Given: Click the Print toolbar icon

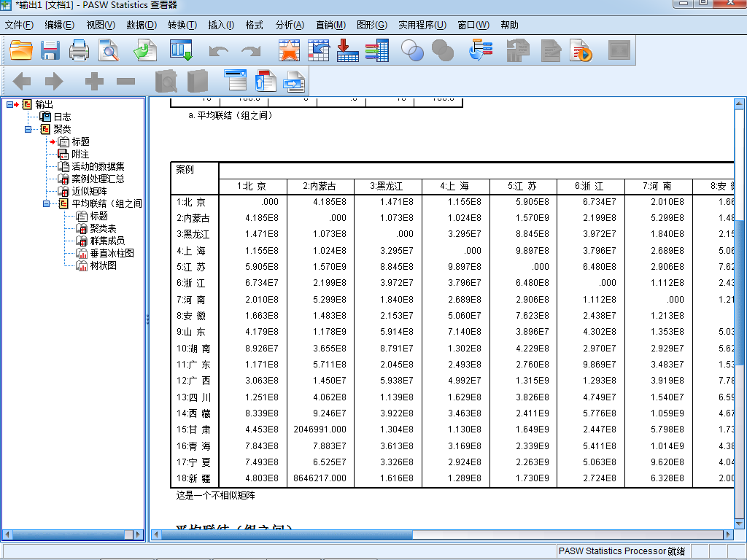Looking at the screenshot, I should (79, 50).
